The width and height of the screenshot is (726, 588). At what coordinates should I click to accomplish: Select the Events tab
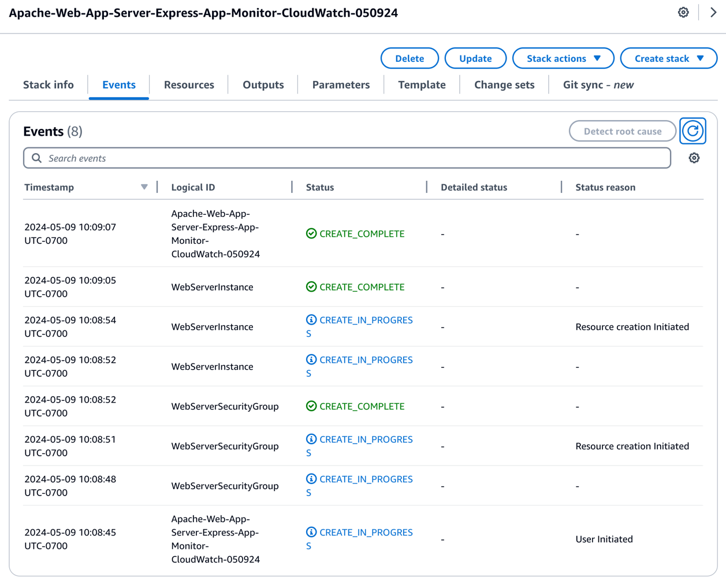(x=119, y=85)
